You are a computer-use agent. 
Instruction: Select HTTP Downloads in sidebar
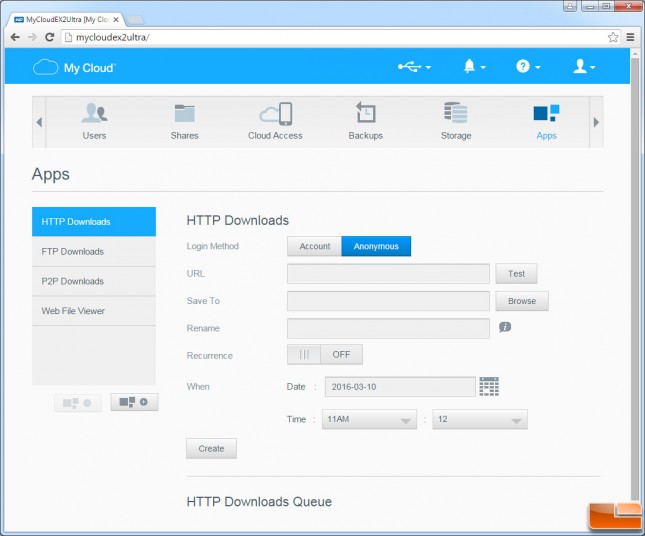click(94, 222)
